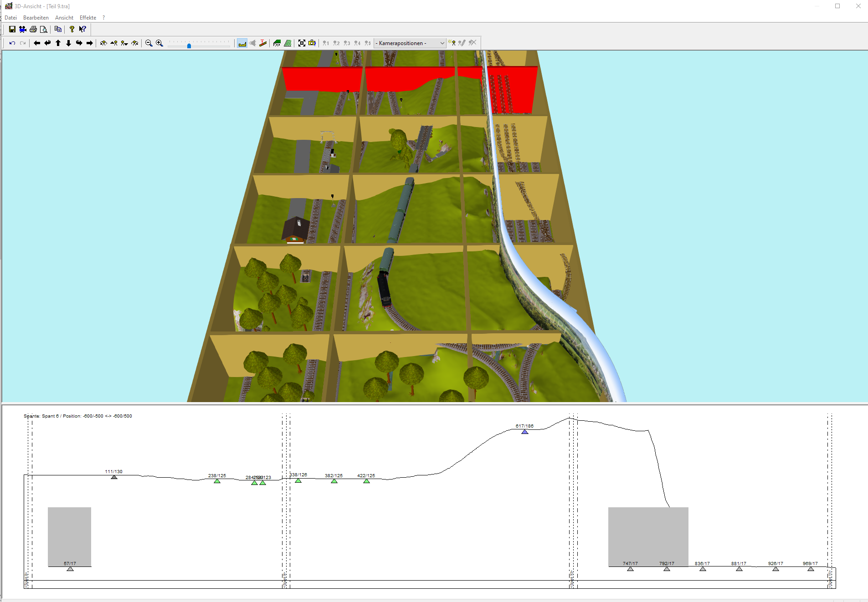Jump to camera position 1

point(326,43)
